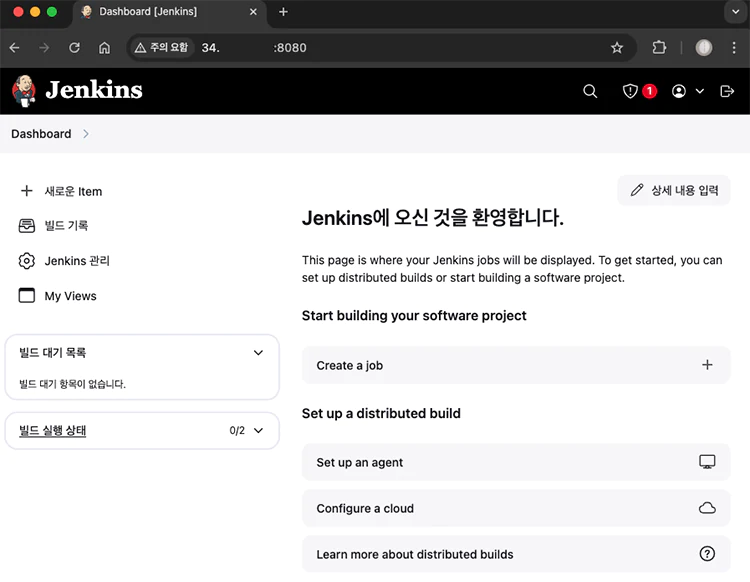The width and height of the screenshot is (750, 582).
Task: Click the monitor icon on Set up an agent
Action: [707, 461]
